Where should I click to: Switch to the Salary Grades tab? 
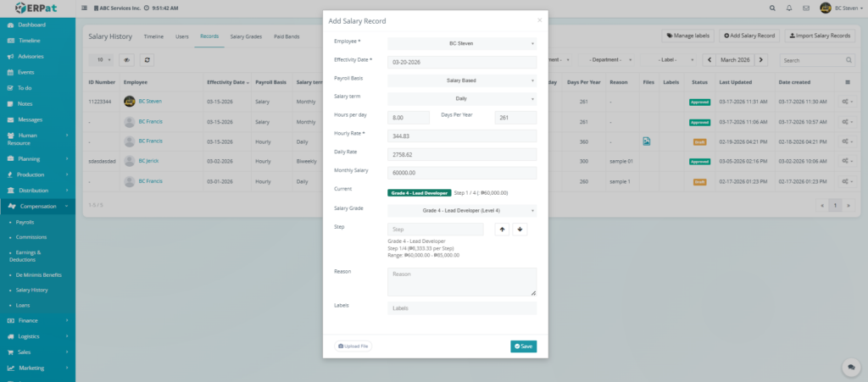pyautogui.click(x=246, y=37)
